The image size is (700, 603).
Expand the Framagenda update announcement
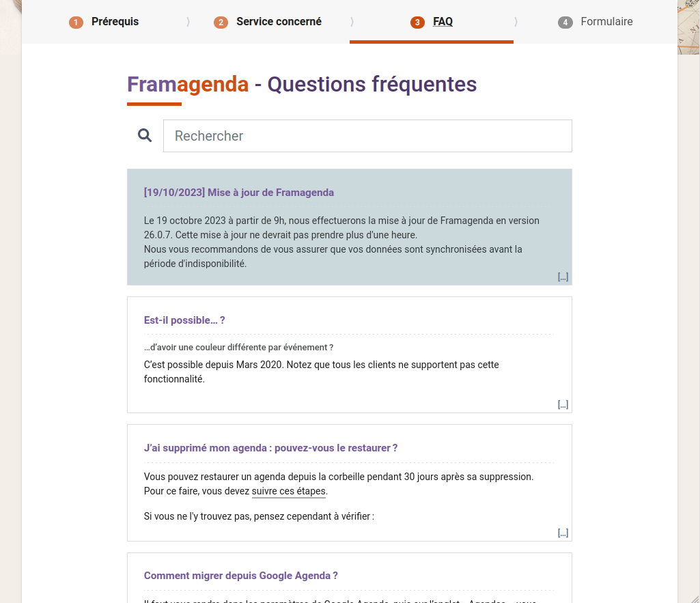[x=563, y=276]
